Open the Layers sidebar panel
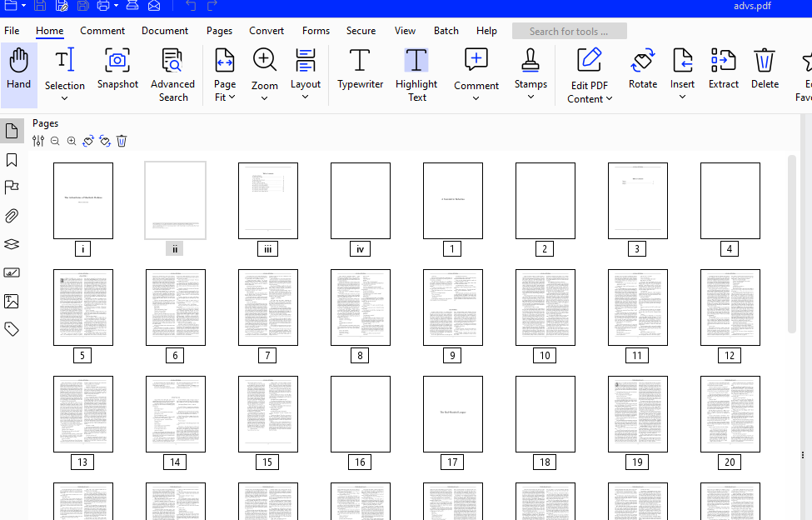 coord(12,244)
